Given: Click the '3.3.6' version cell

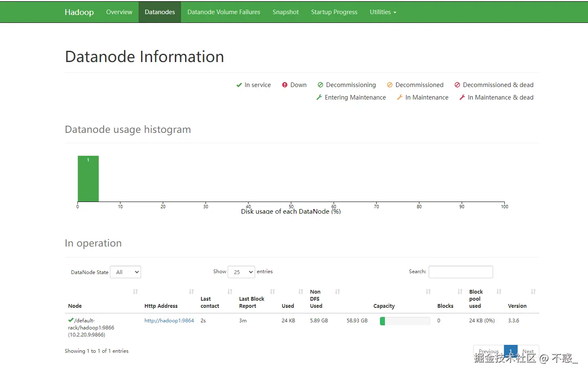Looking at the screenshot, I should 514,321.
